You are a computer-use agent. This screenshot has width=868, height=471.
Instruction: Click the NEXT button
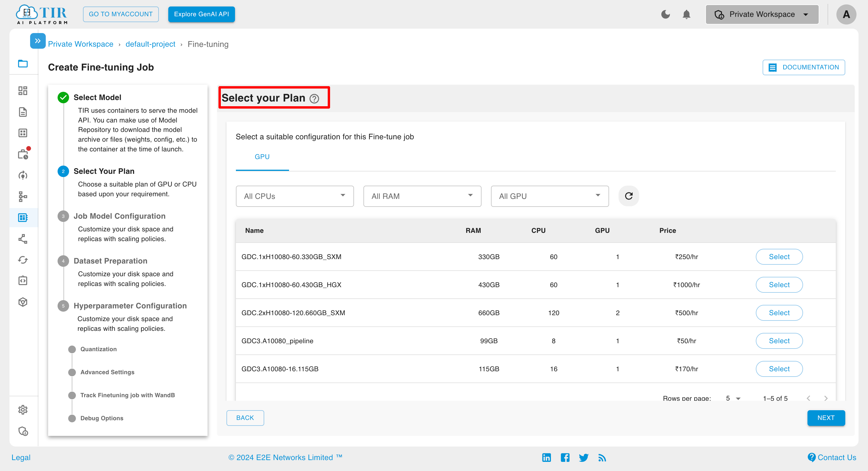pos(826,418)
